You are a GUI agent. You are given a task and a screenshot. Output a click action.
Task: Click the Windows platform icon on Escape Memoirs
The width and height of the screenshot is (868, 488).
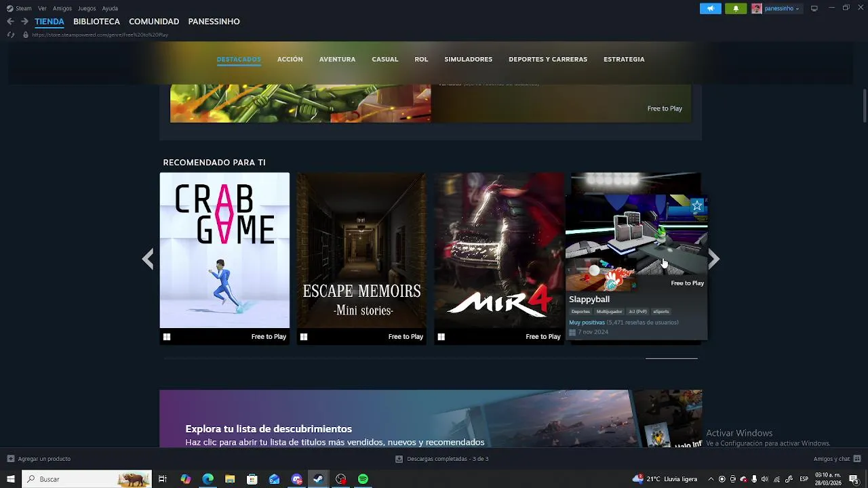[304, 337]
